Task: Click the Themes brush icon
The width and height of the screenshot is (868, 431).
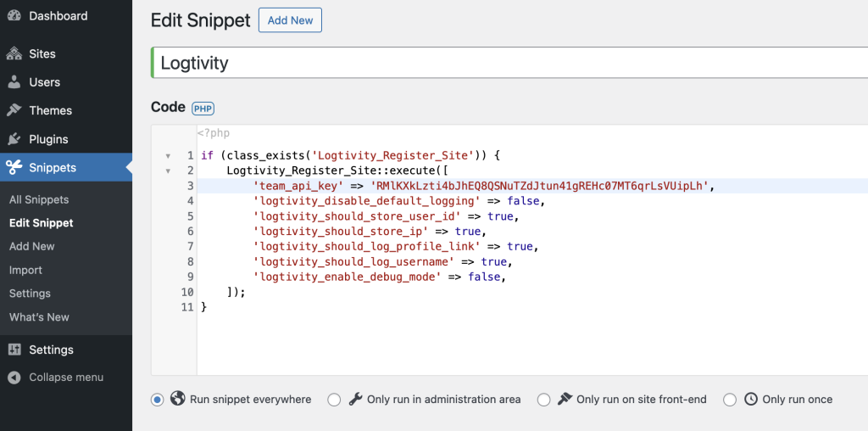Action: coord(14,110)
